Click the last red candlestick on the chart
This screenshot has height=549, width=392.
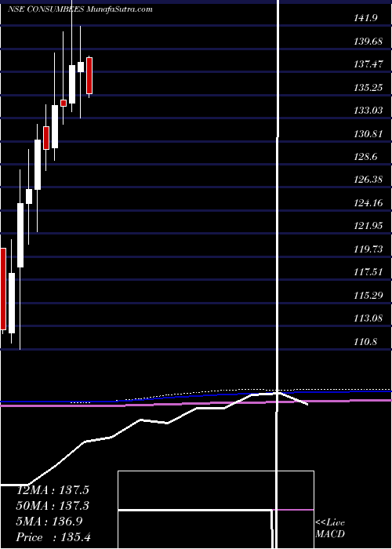pyautogui.click(x=89, y=75)
